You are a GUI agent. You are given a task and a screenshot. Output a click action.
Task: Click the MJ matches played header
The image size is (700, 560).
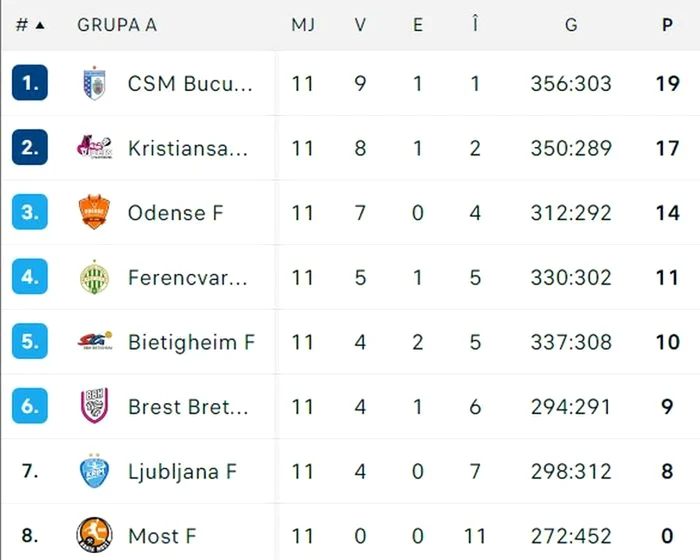(x=303, y=25)
